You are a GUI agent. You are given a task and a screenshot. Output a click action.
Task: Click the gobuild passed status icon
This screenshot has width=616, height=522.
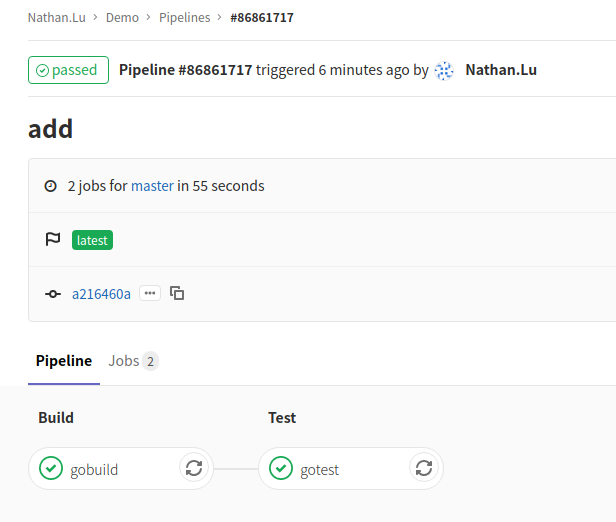(51, 467)
